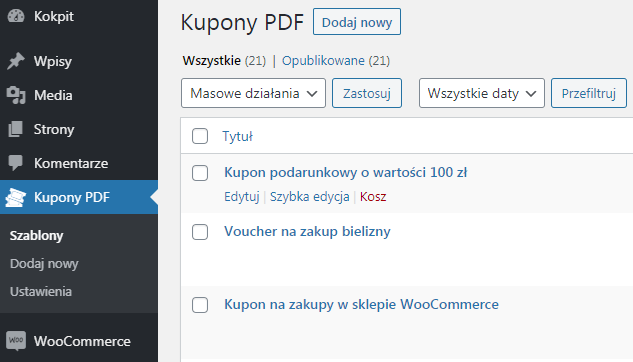The width and height of the screenshot is (633, 362).
Task: Click the Dodaj nowy button beside the page title
Action: (x=357, y=22)
